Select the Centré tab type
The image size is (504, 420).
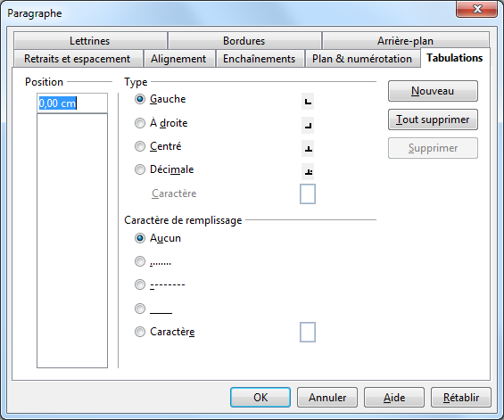point(140,146)
